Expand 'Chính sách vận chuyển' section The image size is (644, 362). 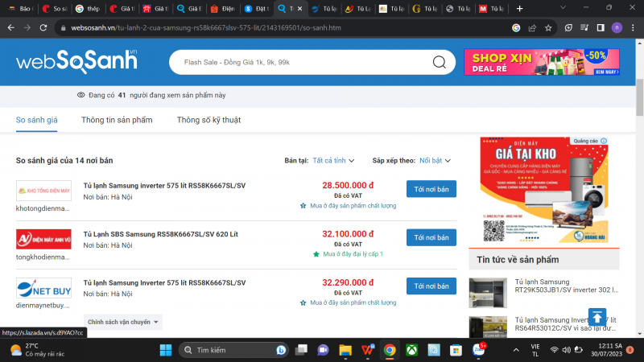tap(123, 322)
